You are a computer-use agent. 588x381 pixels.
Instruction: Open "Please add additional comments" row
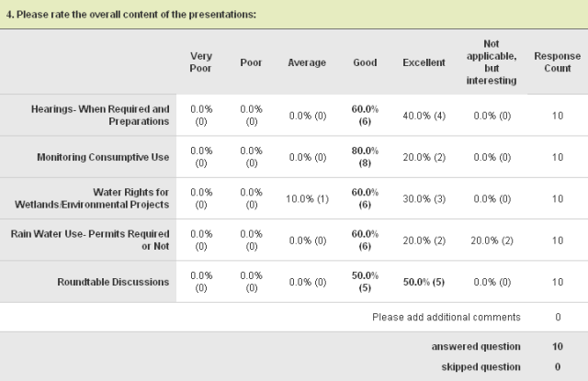[x=446, y=317]
